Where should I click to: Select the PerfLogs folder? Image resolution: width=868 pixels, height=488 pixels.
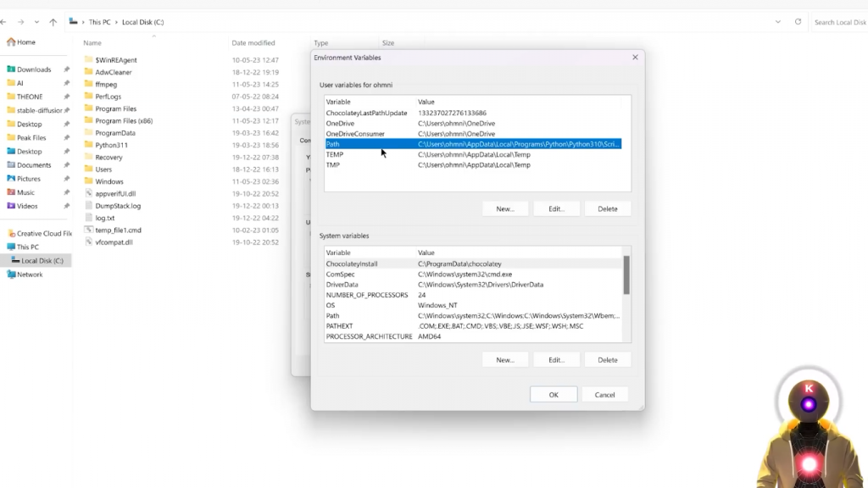click(x=103, y=97)
